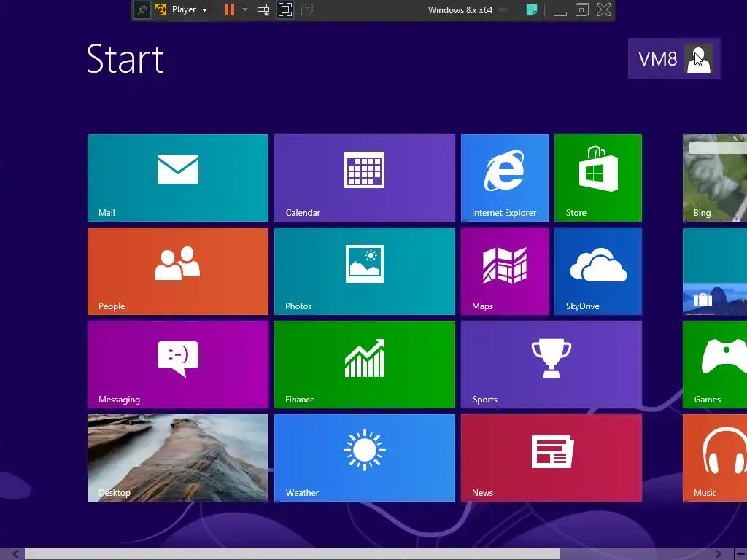Click the double chevron beside Windows 8.x x64
This screenshot has width=747, height=560.
[503, 9]
